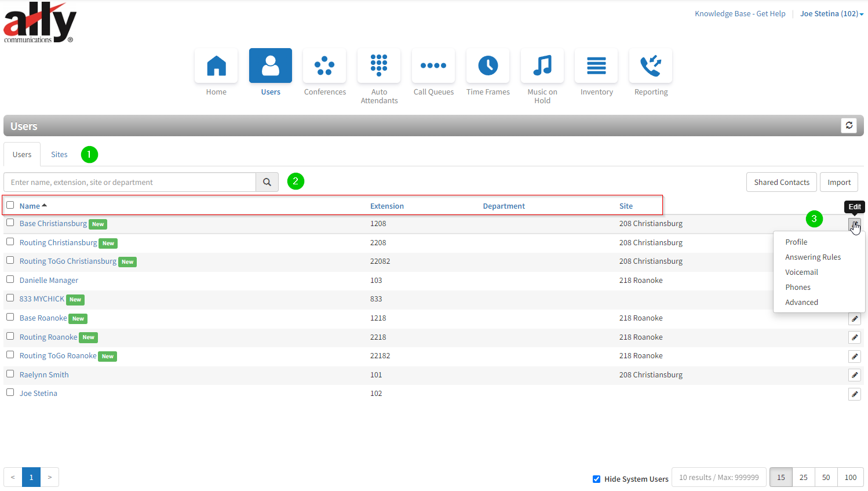Screen dimensions: 868x491
Task: Open the Home navigation icon
Action: (216, 66)
